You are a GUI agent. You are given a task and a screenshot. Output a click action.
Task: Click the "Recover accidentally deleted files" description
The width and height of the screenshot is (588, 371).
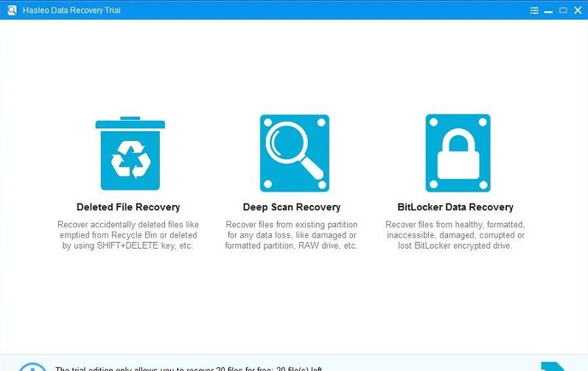click(128, 235)
